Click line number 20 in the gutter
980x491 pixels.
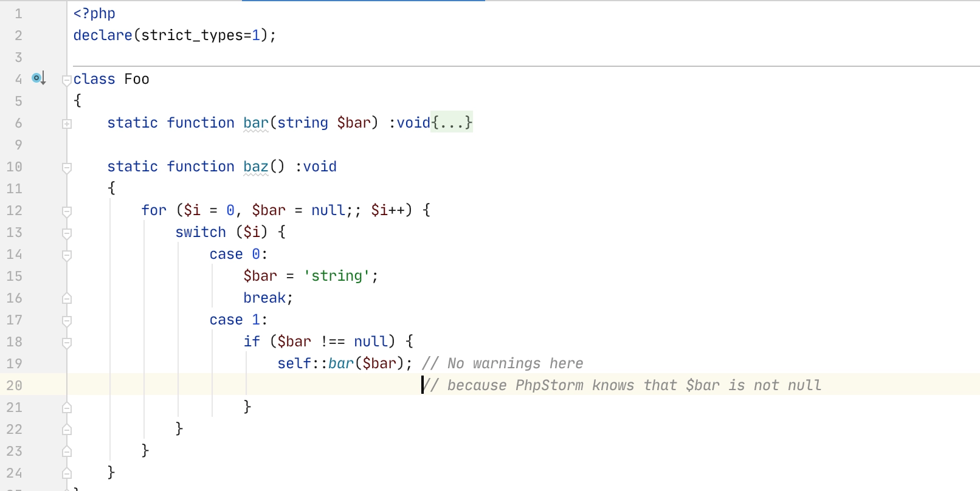[x=14, y=385]
